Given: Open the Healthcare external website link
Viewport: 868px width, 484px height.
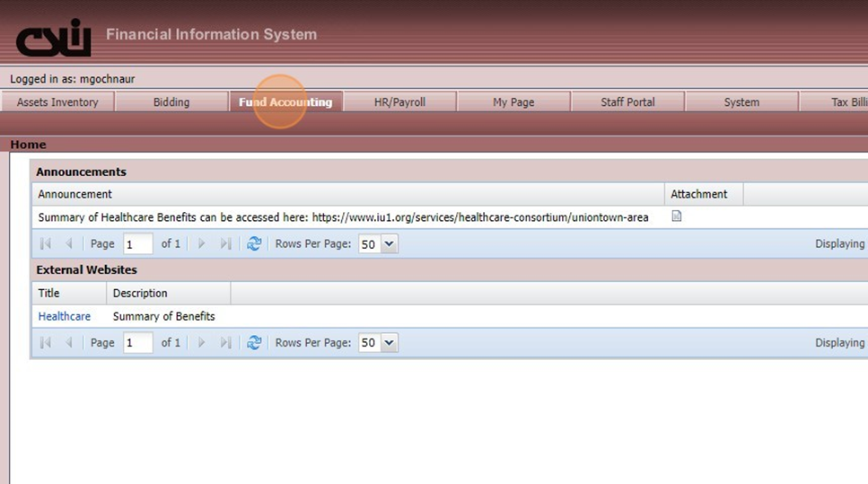Looking at the screenshot, I should 64,316.
